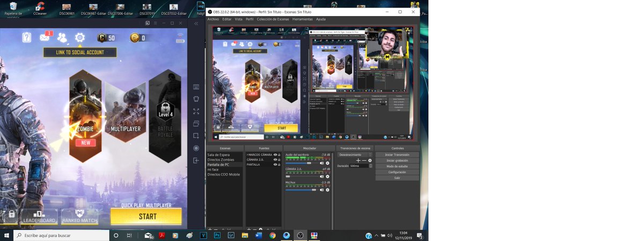This screenshot has width=644, height=241.
Task: Toggle lock on CÁMARA 2.0 source
Action: [x=279, y=159]
